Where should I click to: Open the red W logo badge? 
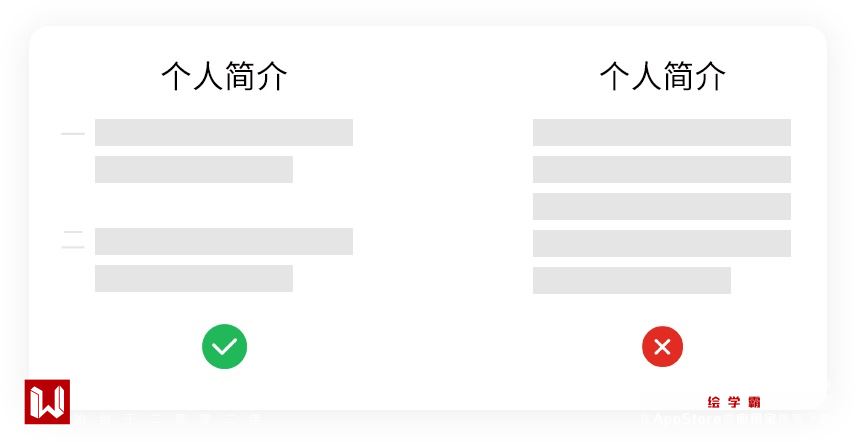click(x=47, y=402)
